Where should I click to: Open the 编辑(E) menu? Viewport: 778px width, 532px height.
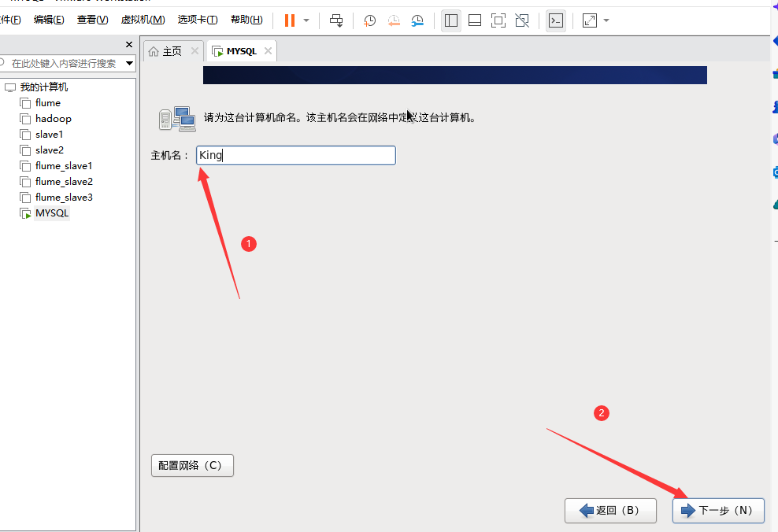pyautogui.click(x=49, y=20)
